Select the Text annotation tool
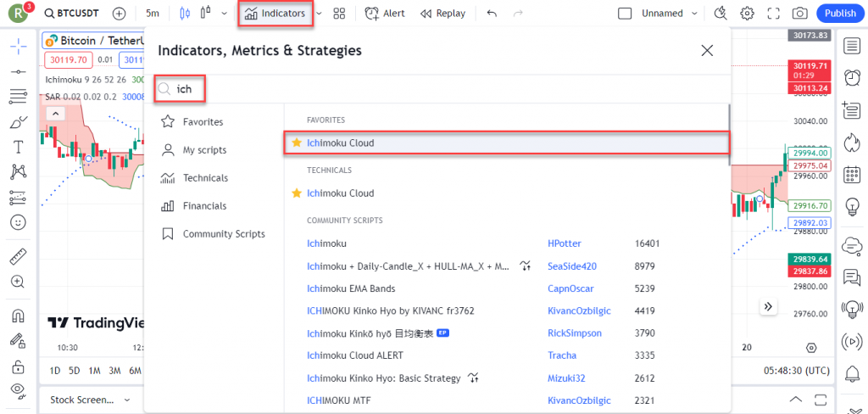This screenshot has width=868, height=414. tap(19, 147)
